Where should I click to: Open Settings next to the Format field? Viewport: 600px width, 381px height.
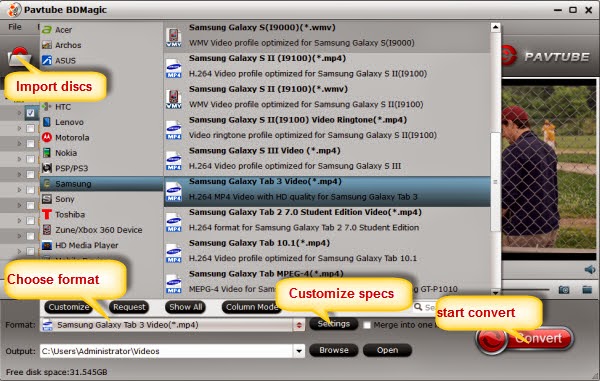coord(334,324)
